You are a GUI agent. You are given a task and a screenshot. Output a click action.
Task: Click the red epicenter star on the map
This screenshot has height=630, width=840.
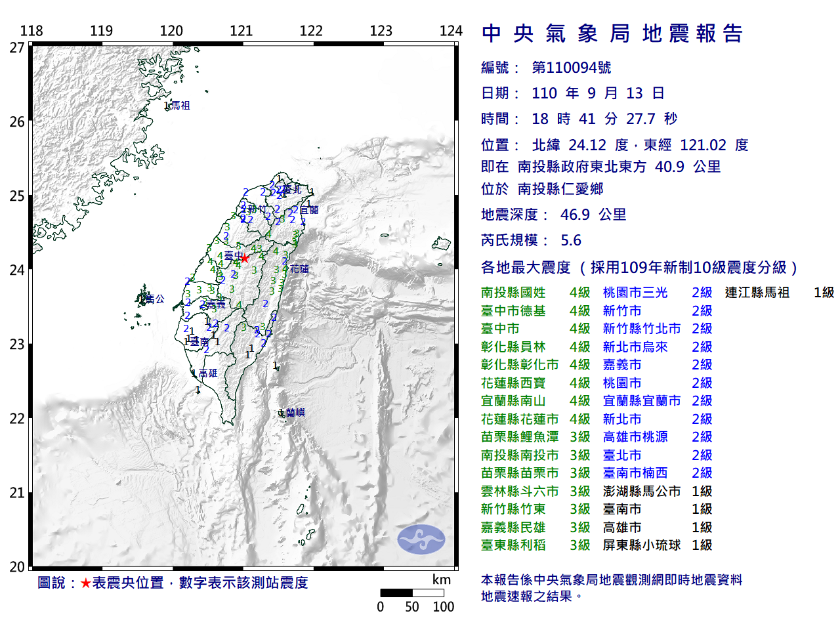pyautogui.click(x=243, y=257)
